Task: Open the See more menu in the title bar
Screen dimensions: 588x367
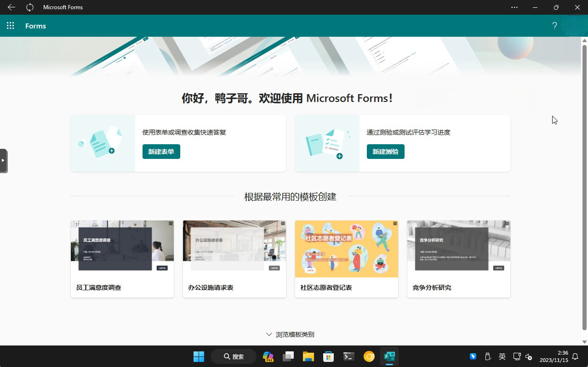Action: click(x=514, y=7)
